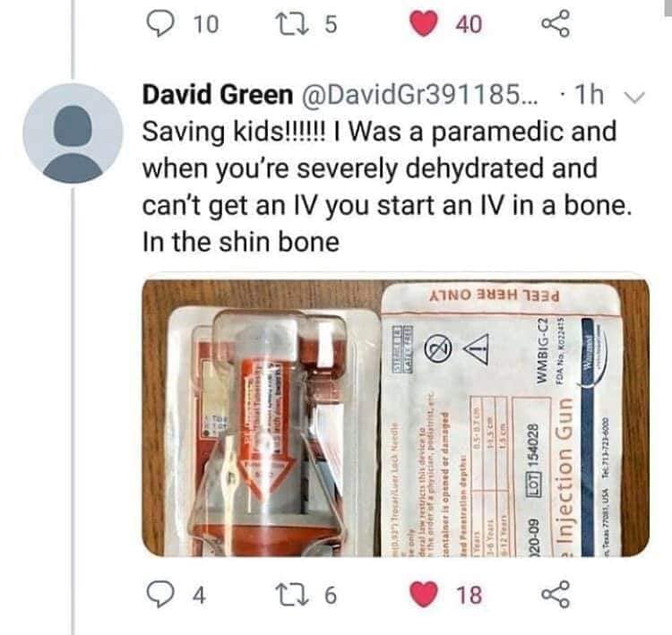Reply to David Green's tweet
672x635 pixels.
coord(160,595)
